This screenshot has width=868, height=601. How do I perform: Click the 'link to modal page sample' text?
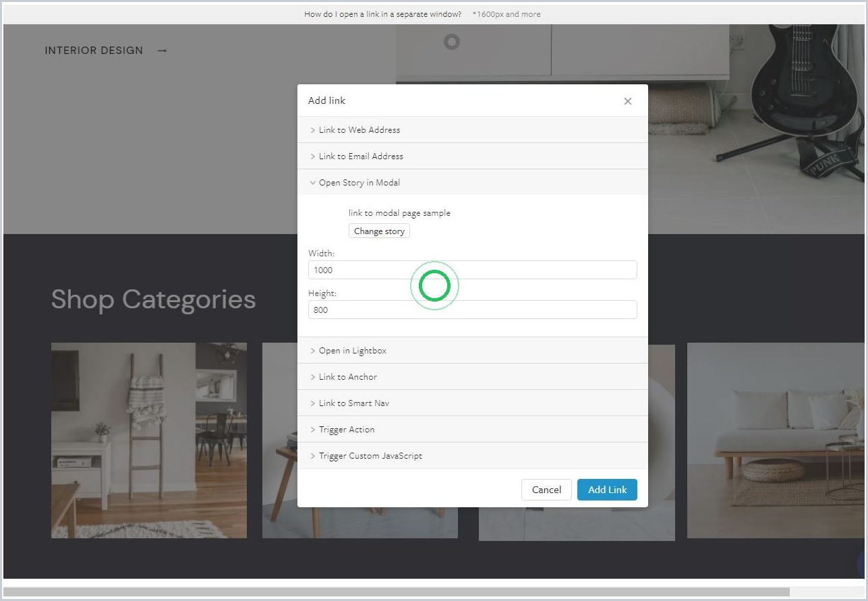(399, 213)
